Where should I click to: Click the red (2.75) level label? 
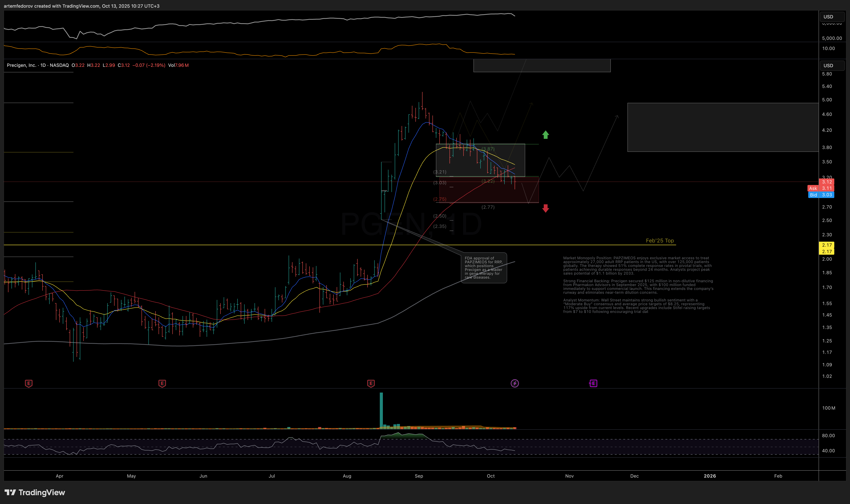click(440, 199)
